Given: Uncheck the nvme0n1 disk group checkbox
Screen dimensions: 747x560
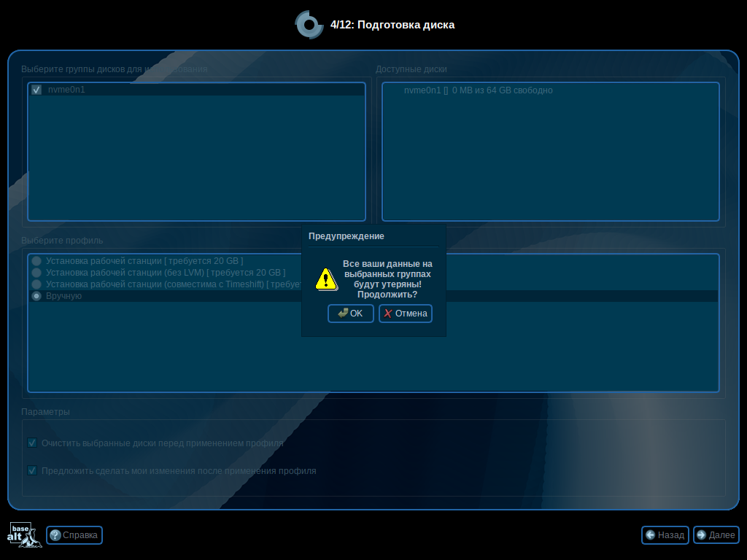Looking at the screenshot, I should tap(36, 90).
